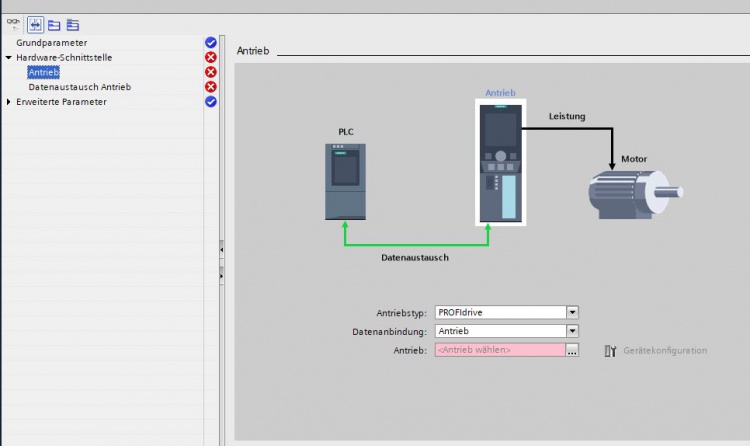Click the first folder icon in the toolbar
The image size is (750, 446).
tap(54, 24)
